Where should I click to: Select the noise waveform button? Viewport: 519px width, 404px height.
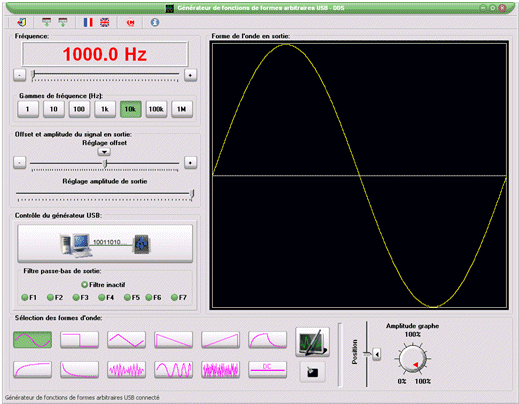pyautogui.click(x=221, y=369)
